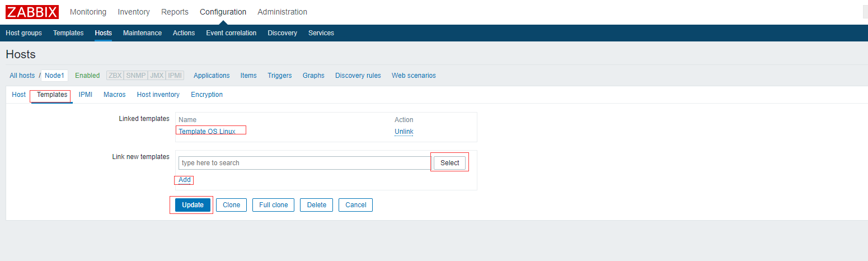Screen dimensions: 868x261
Task: Click the SNMP availability indicator
Action: click(x=136, y=76)
